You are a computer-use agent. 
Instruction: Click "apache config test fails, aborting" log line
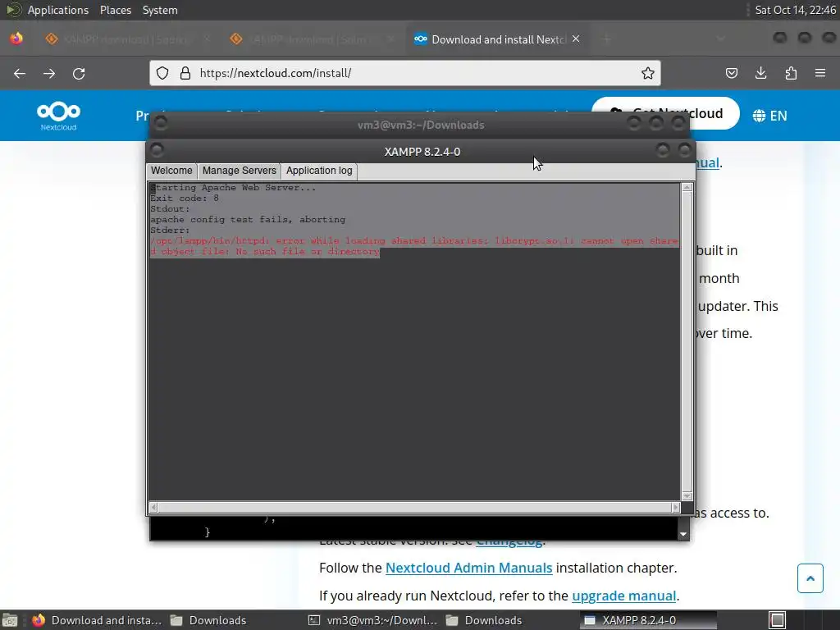tap(248, 220)
